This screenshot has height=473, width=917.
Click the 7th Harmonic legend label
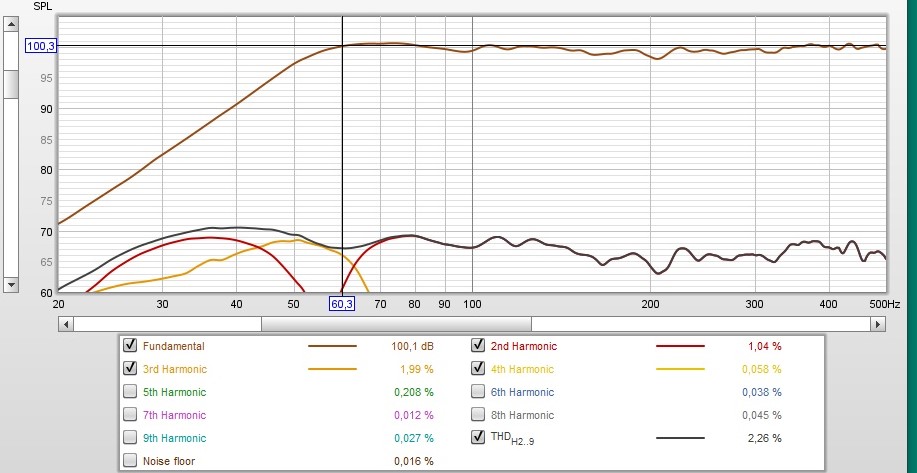[x=174, y=415]
